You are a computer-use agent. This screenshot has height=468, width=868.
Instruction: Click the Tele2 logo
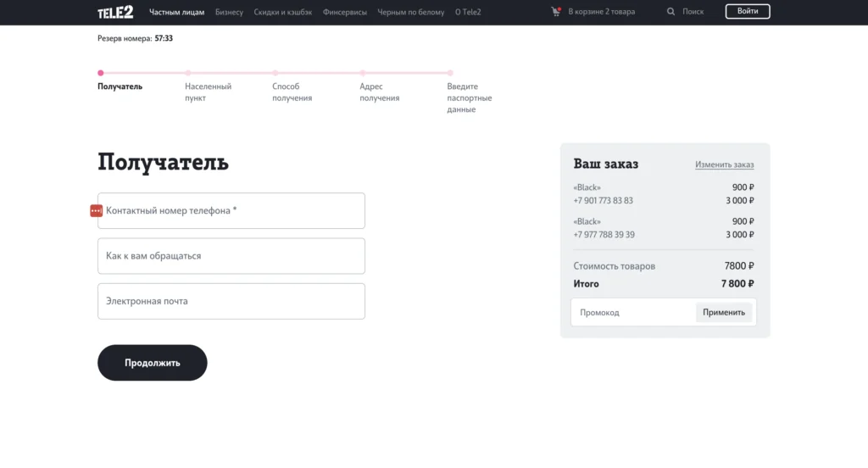point(115,12)
